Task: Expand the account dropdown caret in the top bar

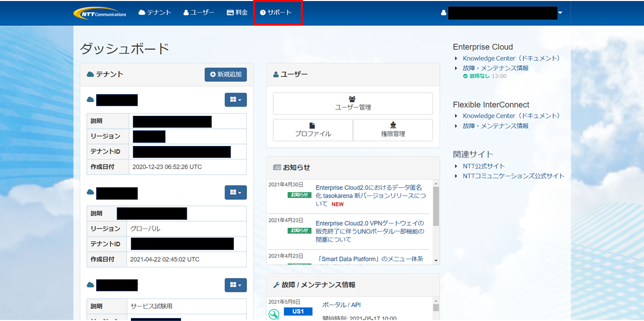Action: coord(560,13)
